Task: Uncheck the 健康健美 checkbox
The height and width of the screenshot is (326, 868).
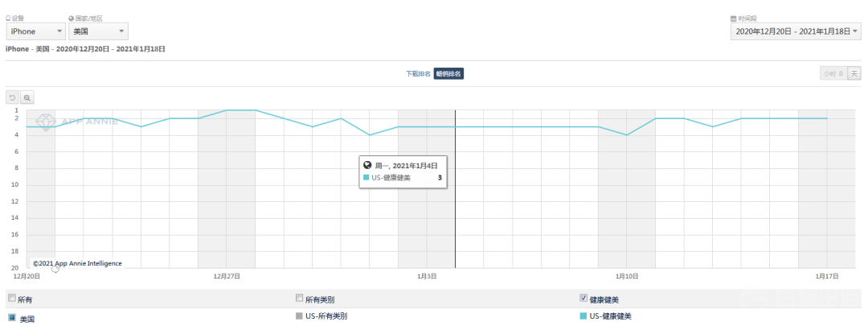Action: 583,299
